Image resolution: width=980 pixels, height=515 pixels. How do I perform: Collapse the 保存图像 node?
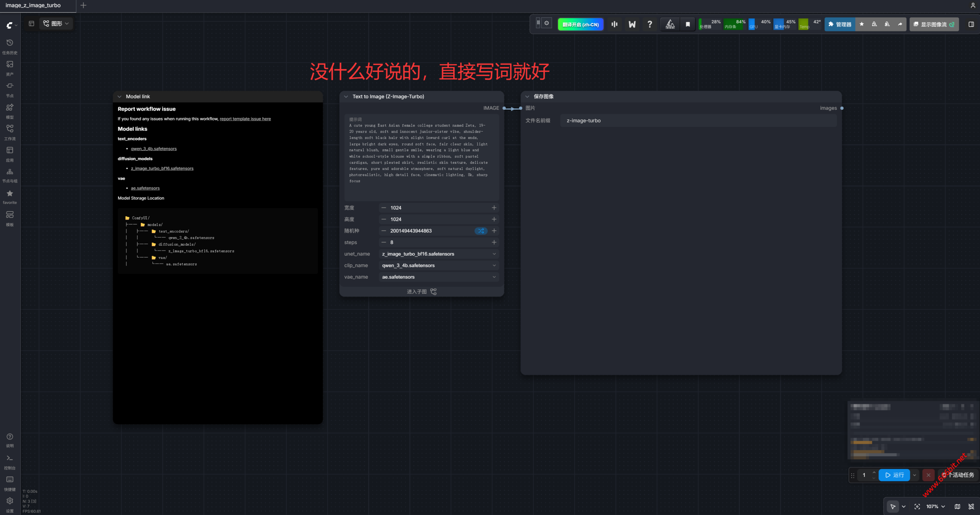pyautogui.click(x=527, y=96)
